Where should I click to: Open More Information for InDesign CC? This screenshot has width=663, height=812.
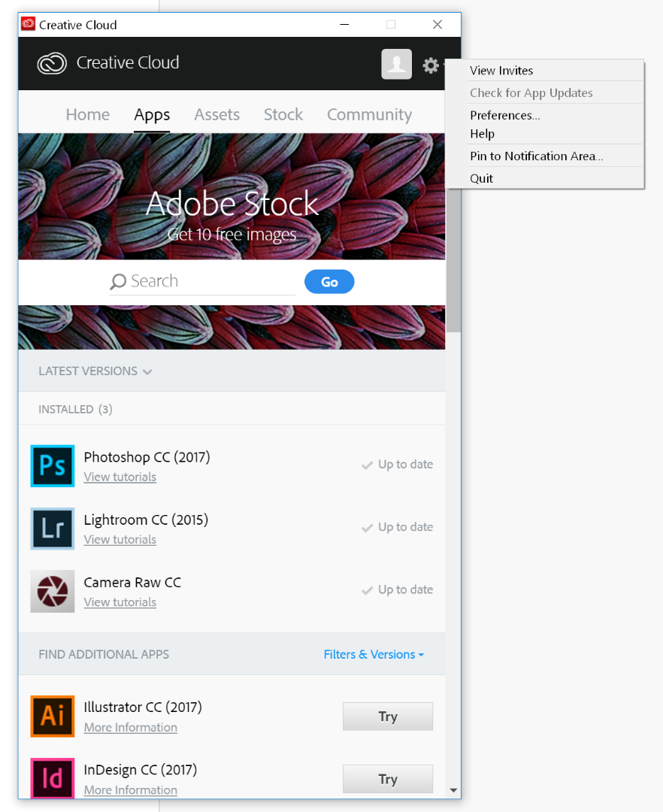click(x=131, y=790)
